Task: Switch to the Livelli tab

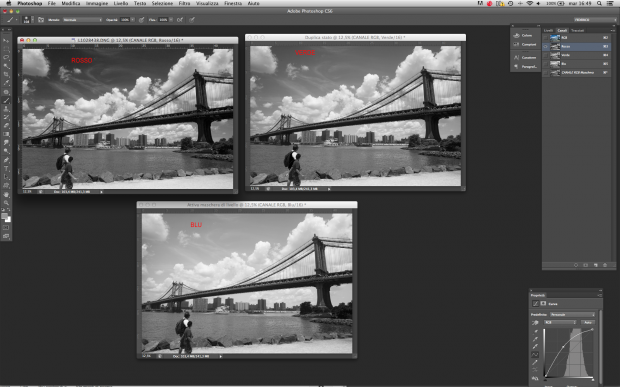Action: (x=548, y=30)
